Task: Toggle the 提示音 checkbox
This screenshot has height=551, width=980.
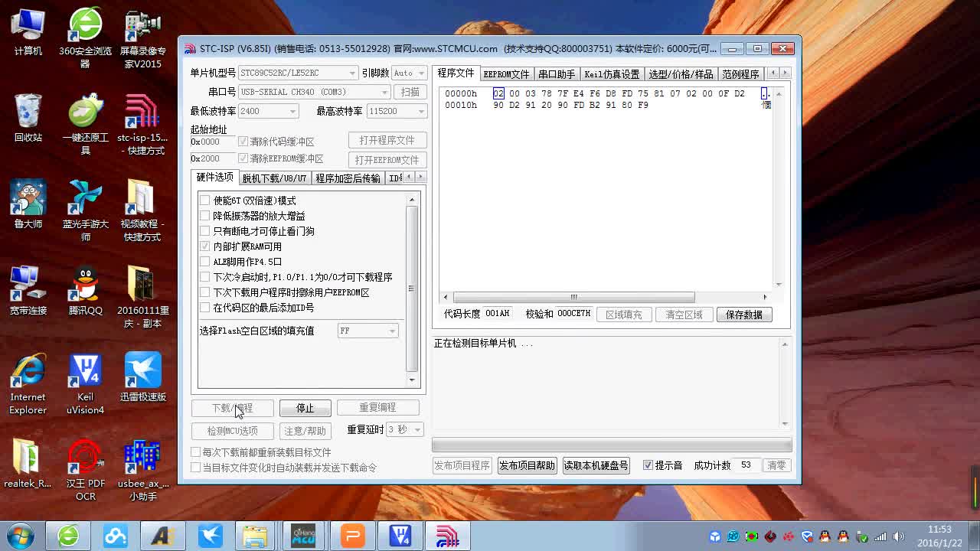Action: click(x=648, y=465)
